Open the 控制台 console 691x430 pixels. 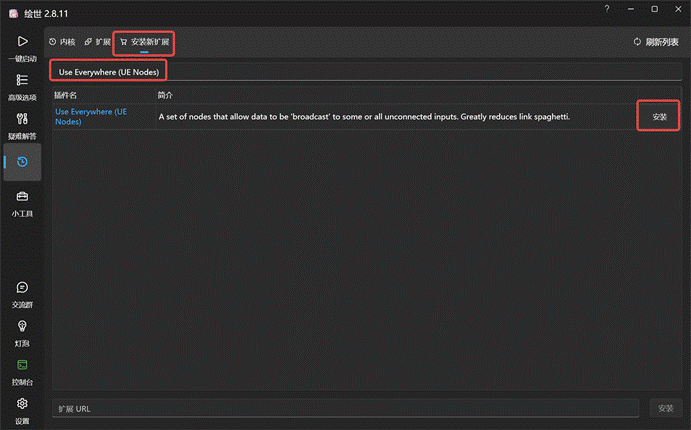(22, 371)
